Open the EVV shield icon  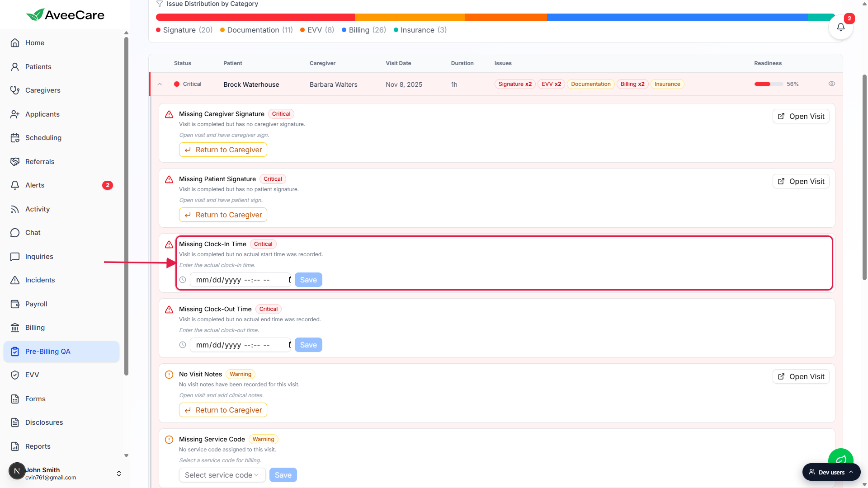[15, 375]
